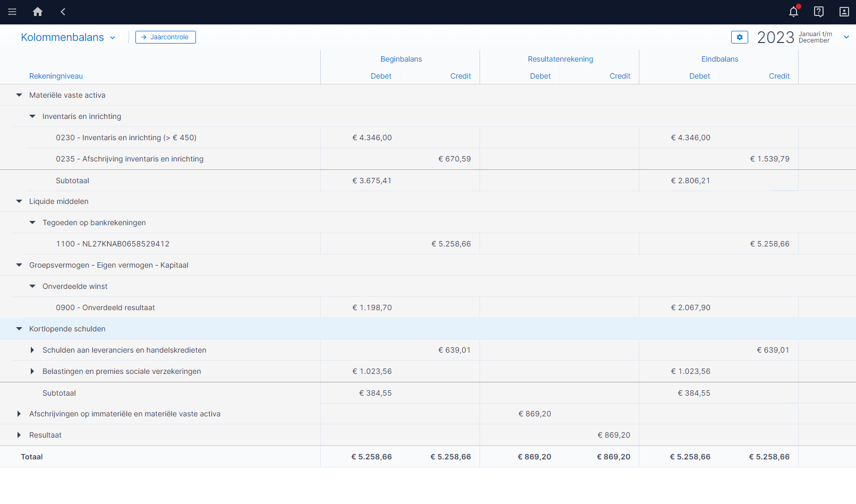Collapse Inventaris en inrichting subgroup
856x504 pixels.
click(x=32, y=116)
